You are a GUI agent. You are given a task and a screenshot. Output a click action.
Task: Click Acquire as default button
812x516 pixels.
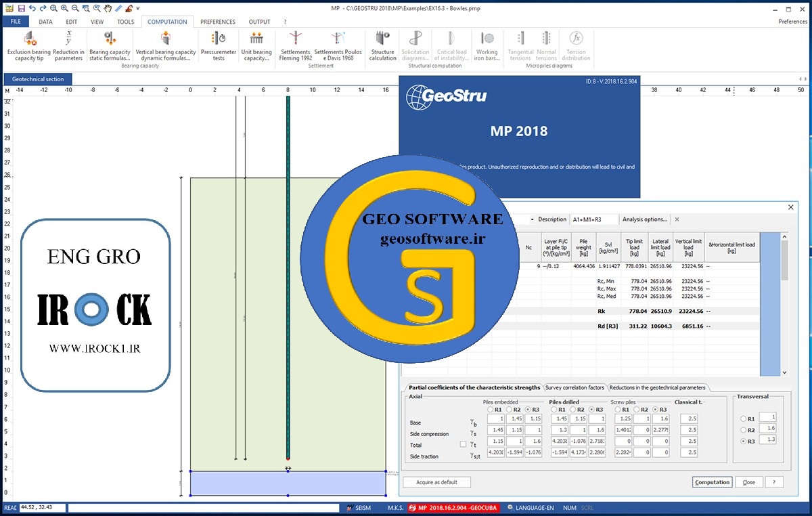[x=436, y=482]
